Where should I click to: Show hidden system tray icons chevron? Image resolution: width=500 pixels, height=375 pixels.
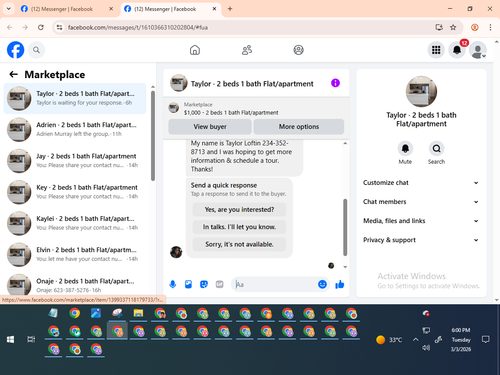click(x=415, y=339)
